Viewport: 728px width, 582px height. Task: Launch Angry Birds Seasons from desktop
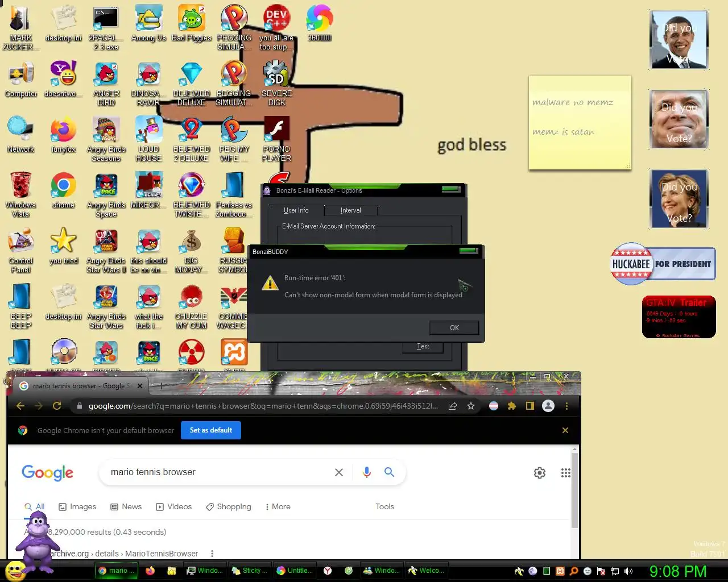pos(106,140)
